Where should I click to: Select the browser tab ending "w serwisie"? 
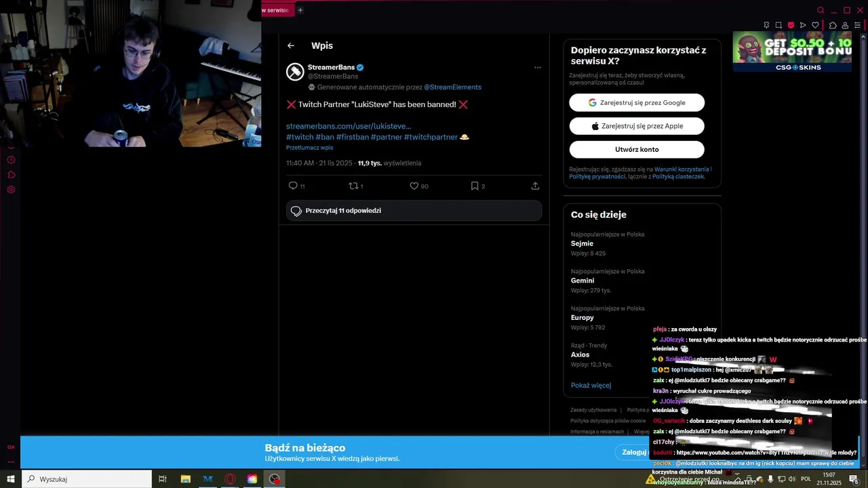(277, 10)
